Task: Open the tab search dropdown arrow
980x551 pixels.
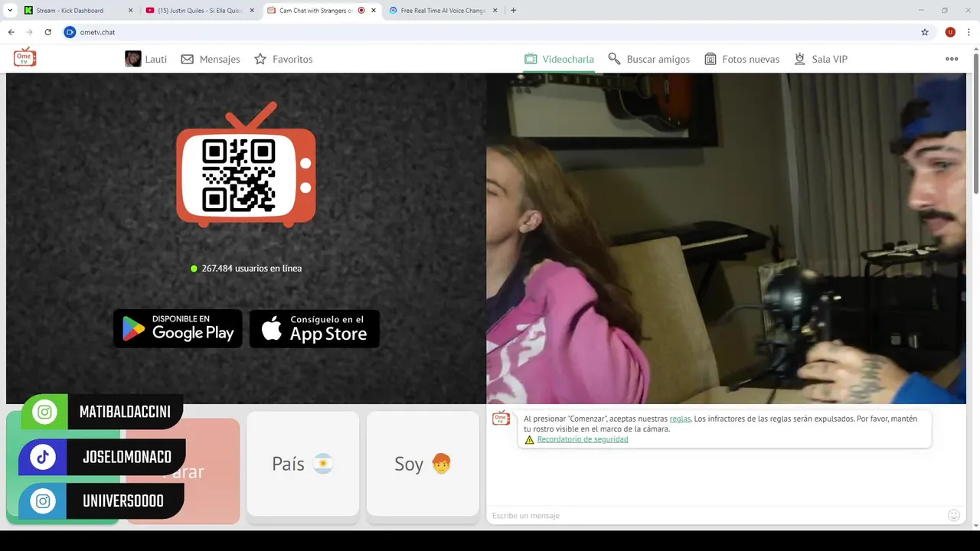Action: click(10, 11)
